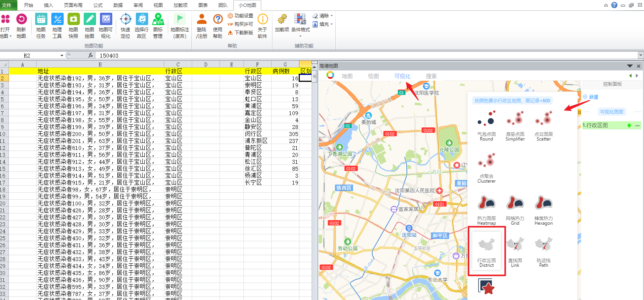The image size is (644, 300).
Task: Switch to 数据 ribbon tab
Action: point(118,5)
